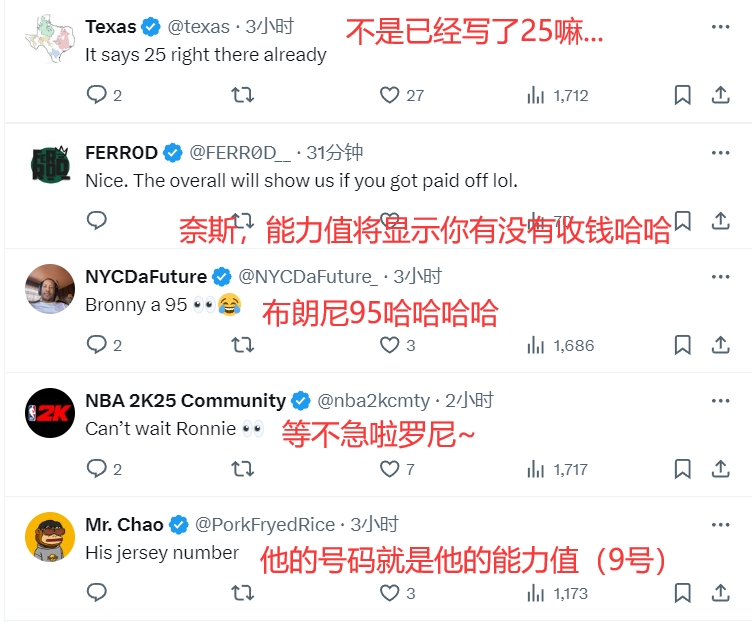Image resolution: width=752 pixels, height=622 pixels.
Task: Share the Mr. Chao tweet
Action: point(720,593)
